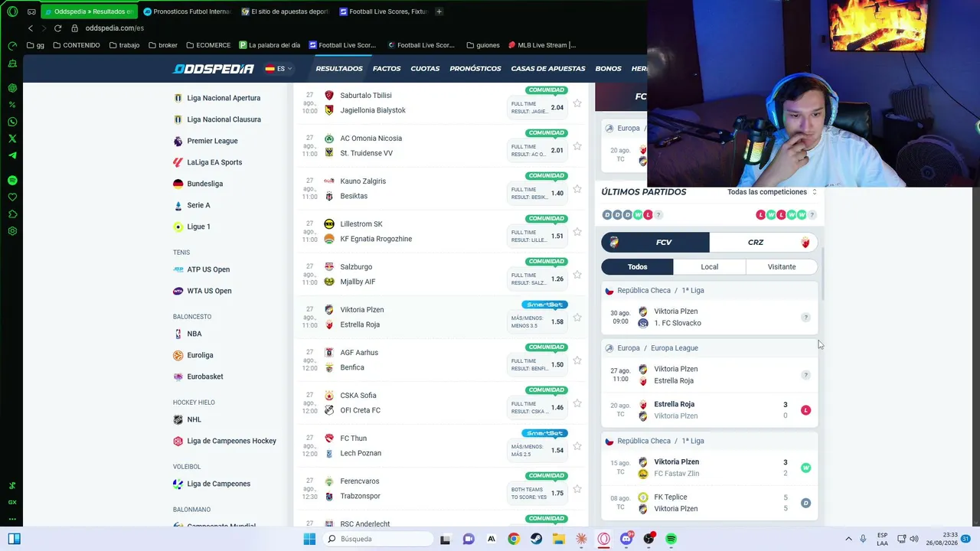Click the Windows taskbar search box
Viewport: 980px width, 551px height.
pyautogui.click(x=377, y=539)
